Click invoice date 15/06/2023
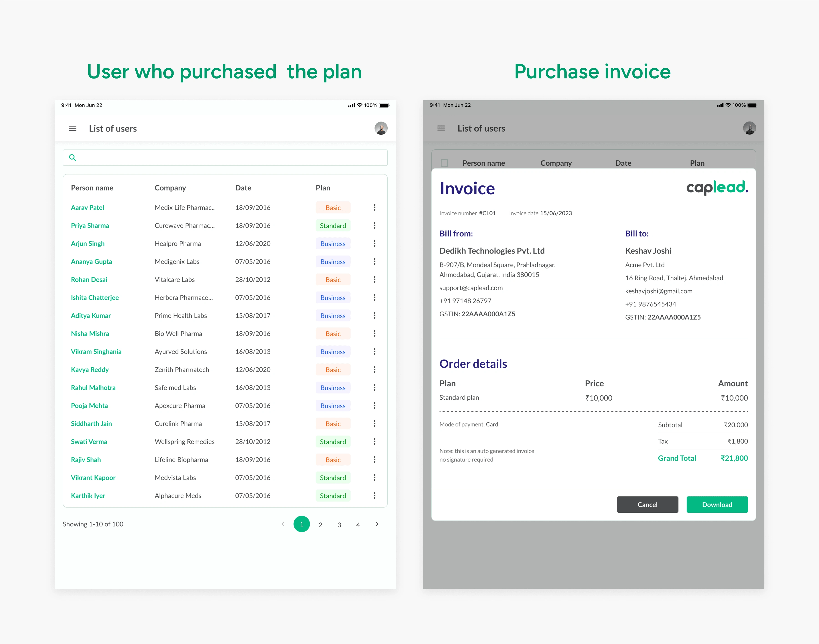 click(556, 213)
